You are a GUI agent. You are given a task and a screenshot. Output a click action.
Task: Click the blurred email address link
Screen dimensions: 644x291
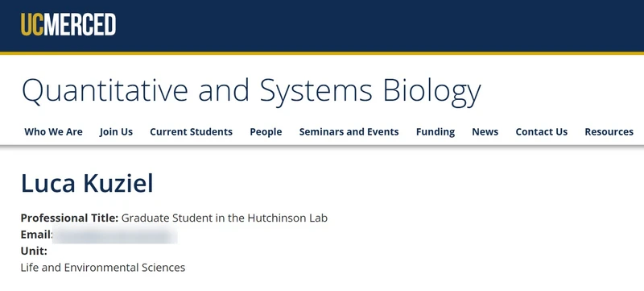(115, 235)
